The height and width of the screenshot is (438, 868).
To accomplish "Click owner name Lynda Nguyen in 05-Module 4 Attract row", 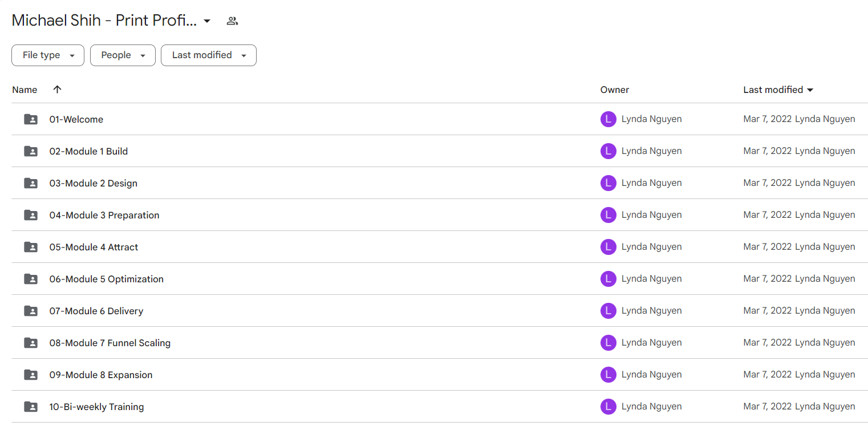I will (x=652, y=247).
